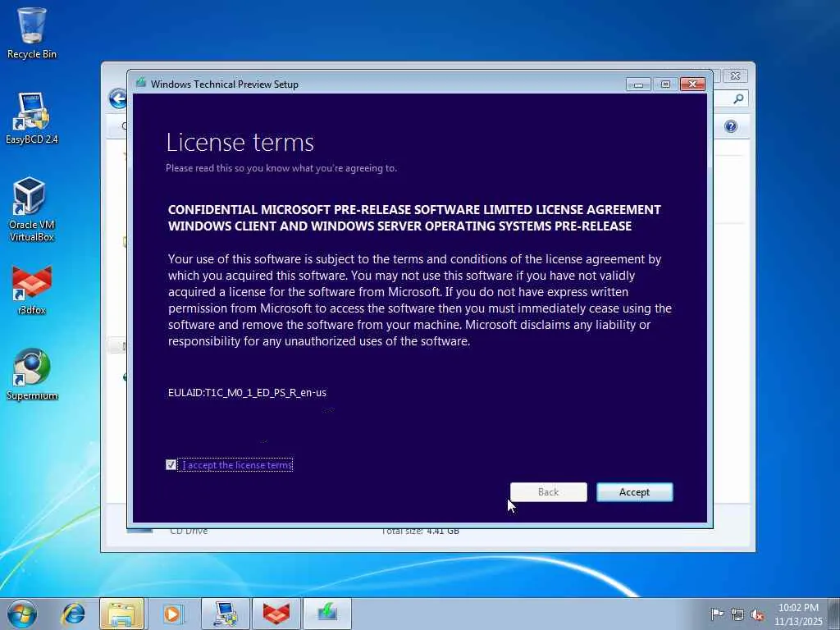Select the Supermium desktop shortcut
The image size is (840, 630).
click(x=32, y=374)
